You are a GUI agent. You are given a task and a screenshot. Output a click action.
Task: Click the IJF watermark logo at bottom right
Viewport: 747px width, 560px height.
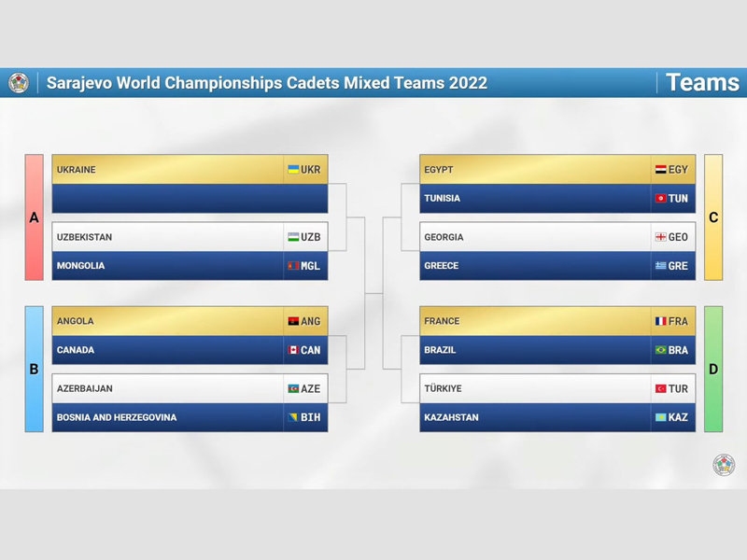(724, 465)
